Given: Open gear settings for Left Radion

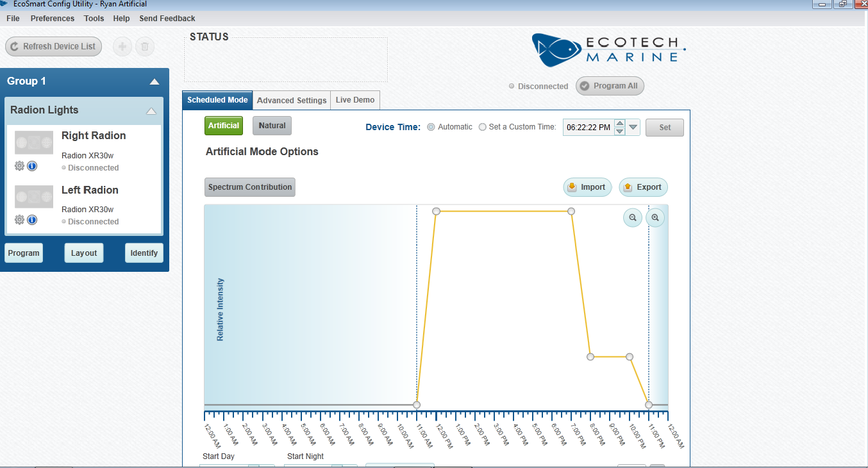Looking at the screenshot, I should pos(19,220).
